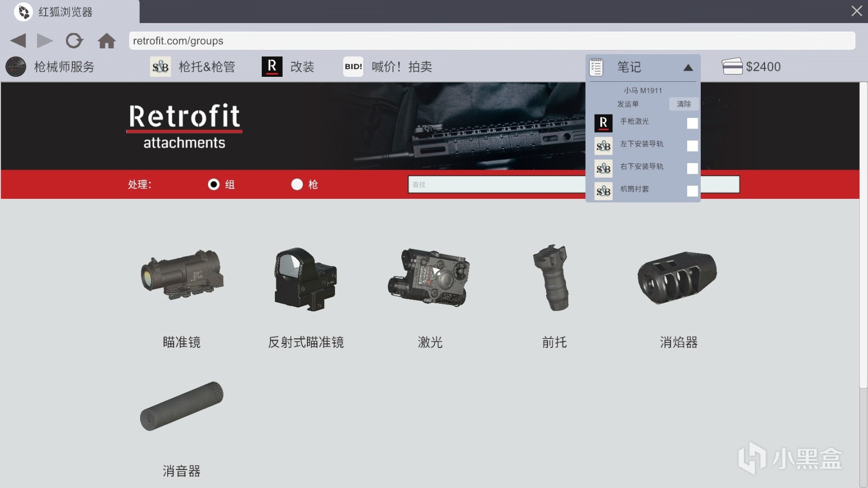Screen dimensions: 868x488
Task: Click the credit card balance icon
Action: click(732, 66)
